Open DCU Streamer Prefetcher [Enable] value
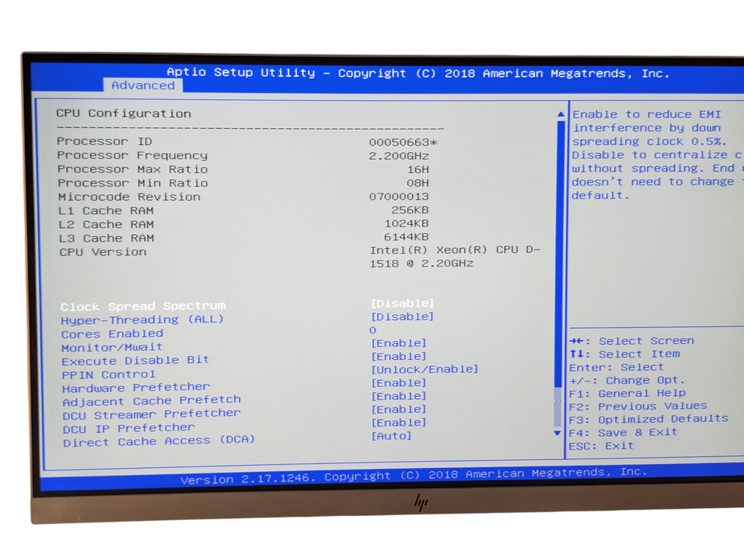 point(398,409)
